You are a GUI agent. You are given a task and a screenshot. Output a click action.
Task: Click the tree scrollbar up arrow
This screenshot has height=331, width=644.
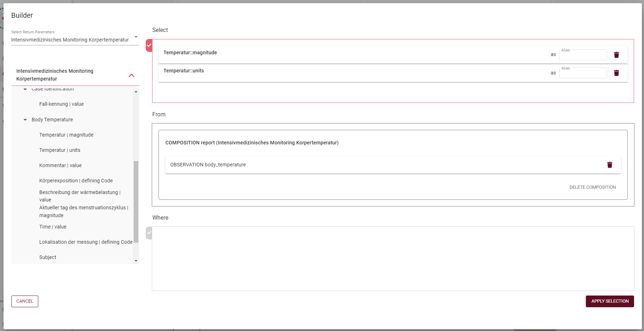pyautogui.click(x=136, y=92)
